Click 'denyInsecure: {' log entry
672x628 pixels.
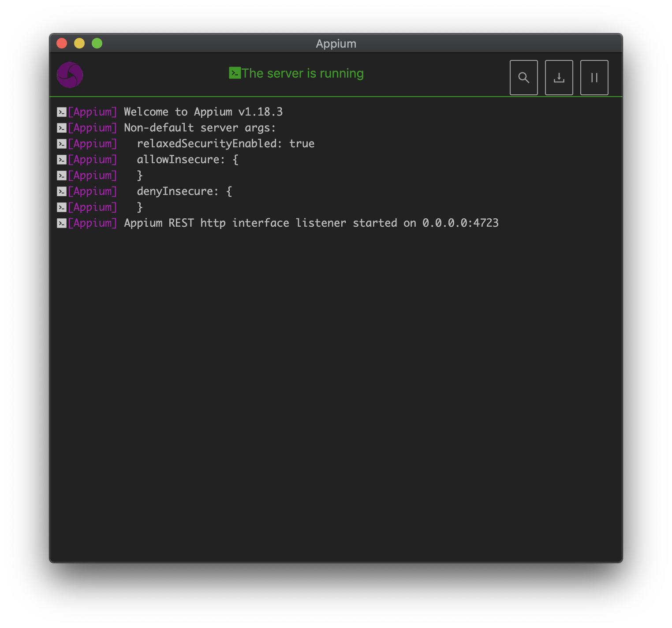click(x=184, y=191)
